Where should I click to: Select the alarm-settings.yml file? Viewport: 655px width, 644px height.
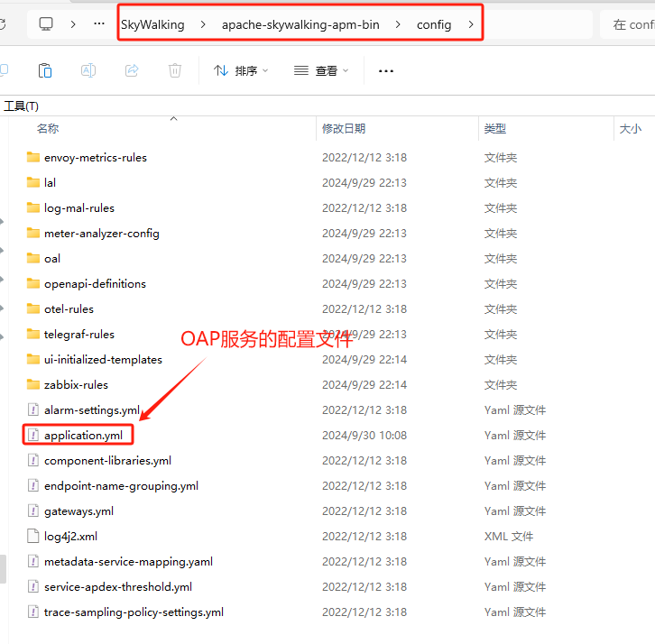(92, 410)
